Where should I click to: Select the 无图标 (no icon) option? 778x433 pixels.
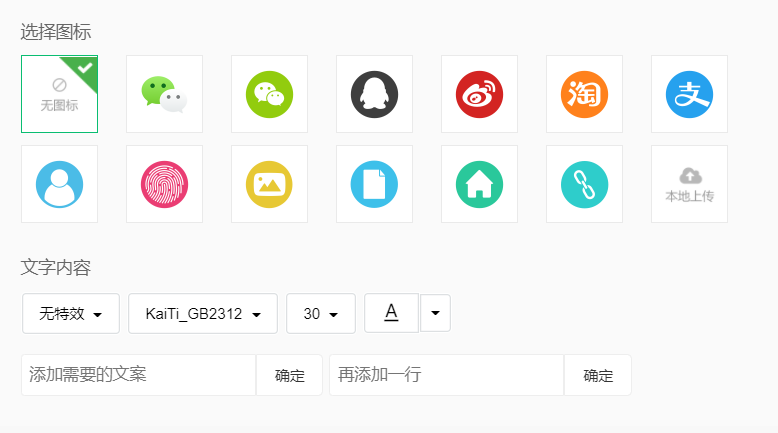tap(60, 94)
